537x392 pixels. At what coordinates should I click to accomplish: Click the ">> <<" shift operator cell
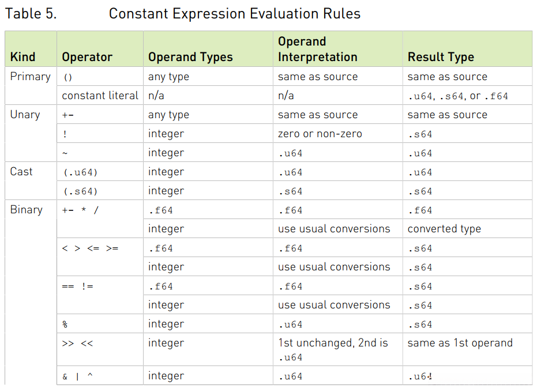tap(77, 344)
